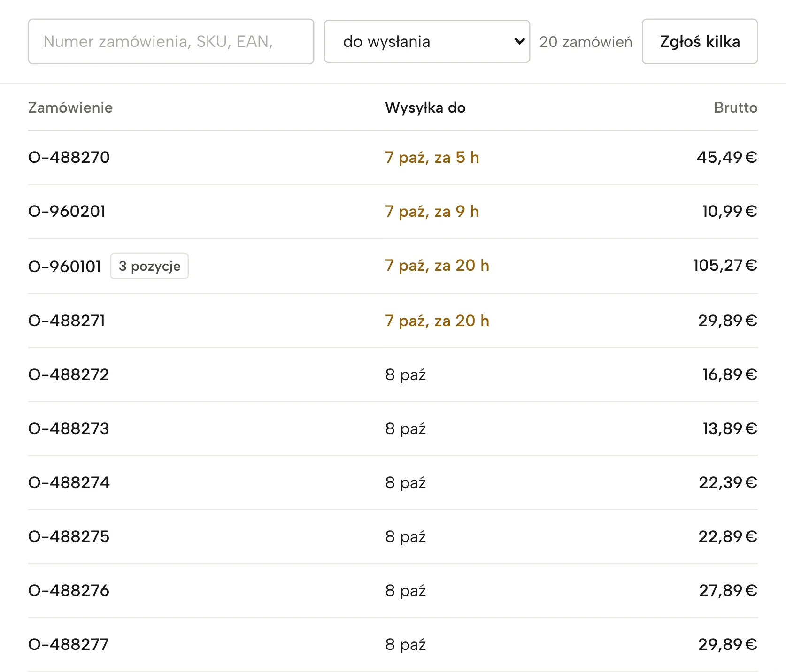
Task: Click the 29,89 € amount for O-488277
Action: pos(728,644)
